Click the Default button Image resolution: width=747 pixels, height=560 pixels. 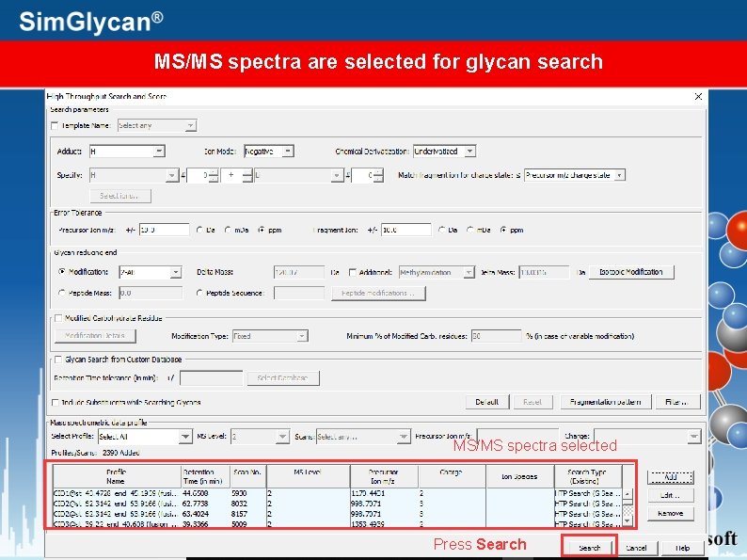click(487, 402)
